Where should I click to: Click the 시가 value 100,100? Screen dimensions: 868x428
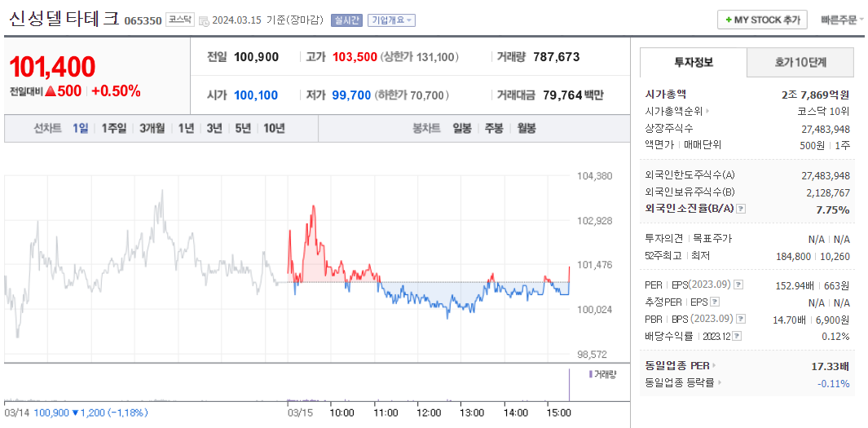256,95
